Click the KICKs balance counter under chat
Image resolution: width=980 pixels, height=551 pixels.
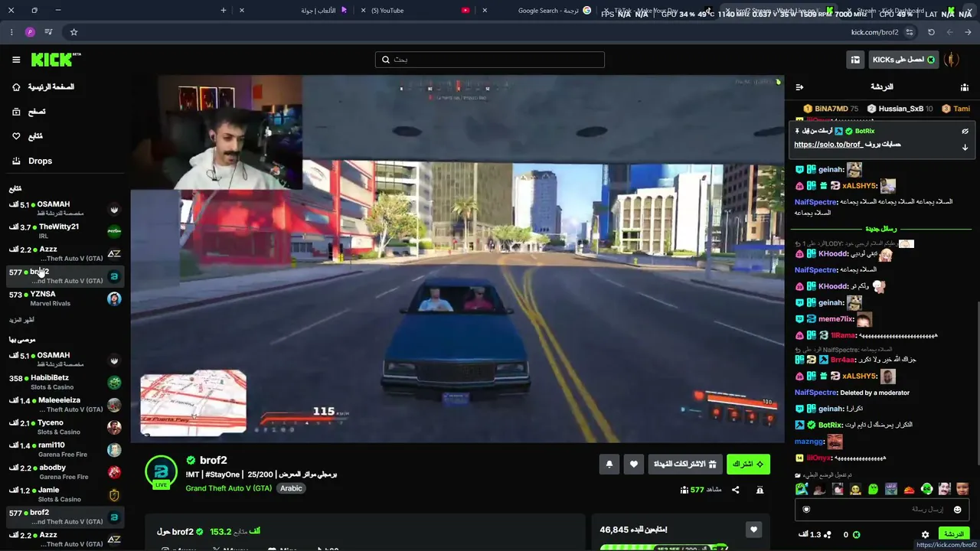click(851, 535)
